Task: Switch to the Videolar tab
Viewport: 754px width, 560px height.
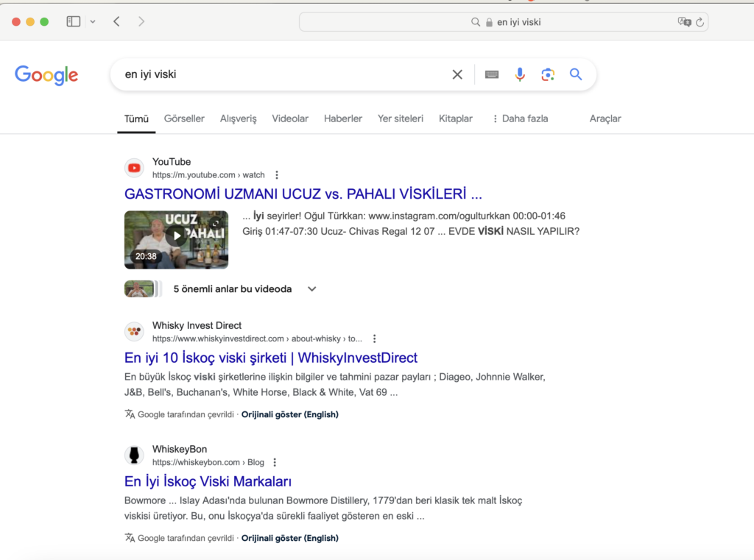Action: coord(290,118)
